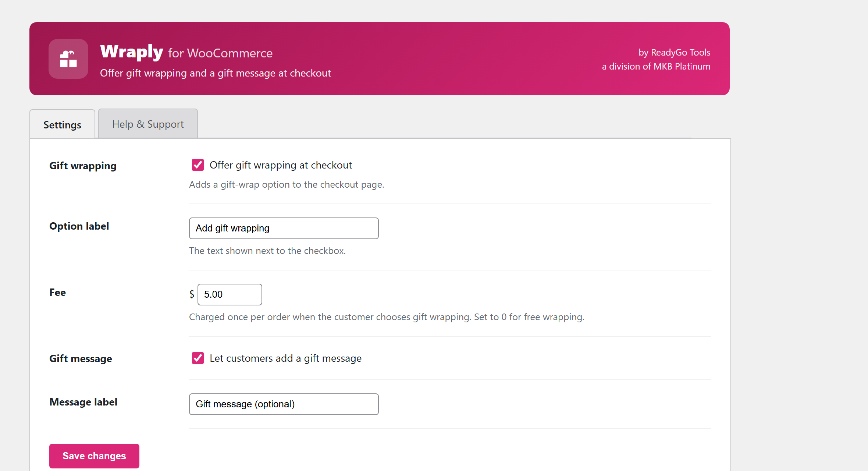This screenshot has width=868, height=471.
Task: Click 'Let customers add a gift message' label
Action: (x=285, y=358)
